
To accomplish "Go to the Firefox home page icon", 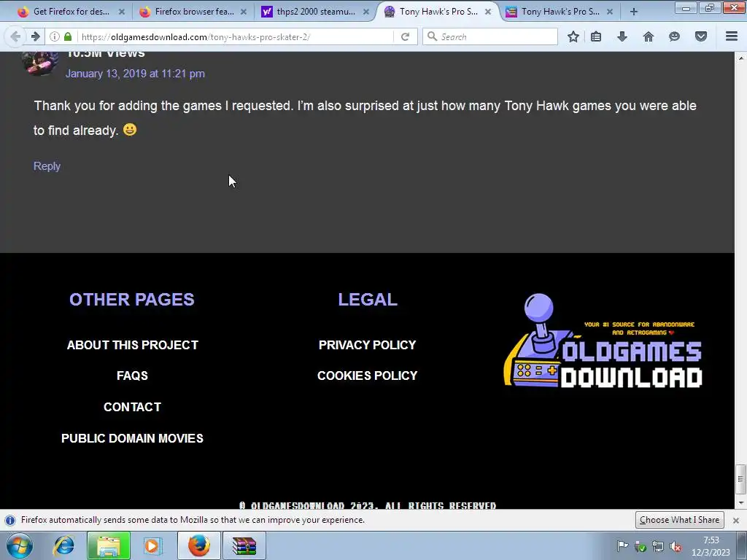I will tap(649, 36).
